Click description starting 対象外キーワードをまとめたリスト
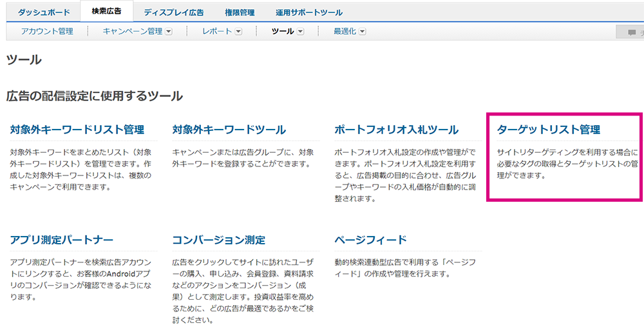The image size is (644, 334). 81,170
